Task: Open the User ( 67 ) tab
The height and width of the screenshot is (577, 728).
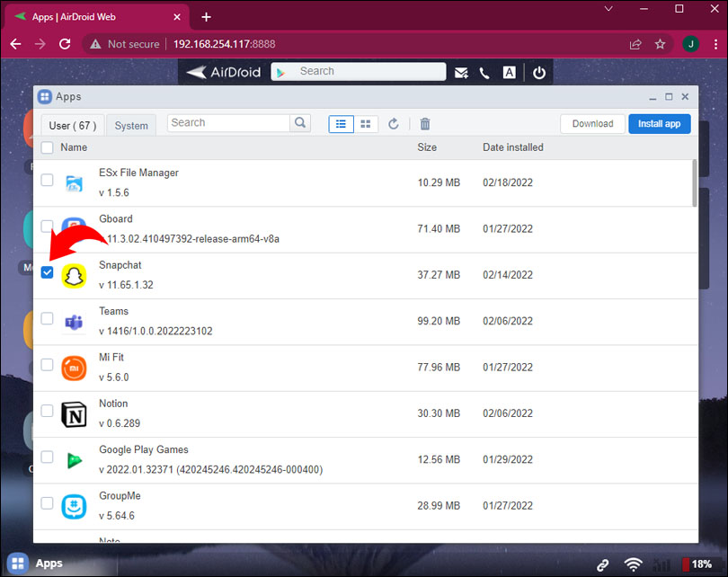Action: point(73,125)
